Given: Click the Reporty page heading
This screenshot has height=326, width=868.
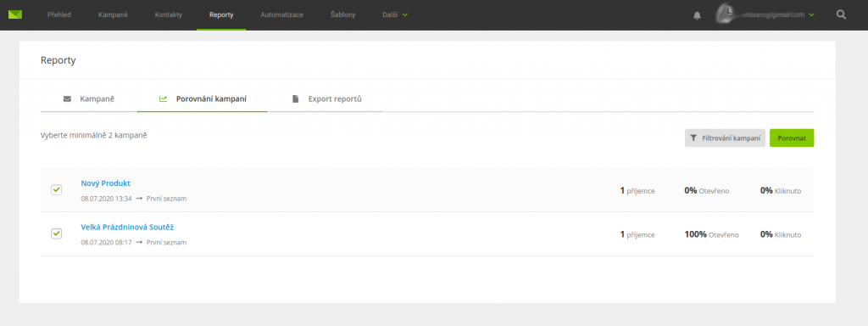Looking at the screenshot, I should coord(58,60).
